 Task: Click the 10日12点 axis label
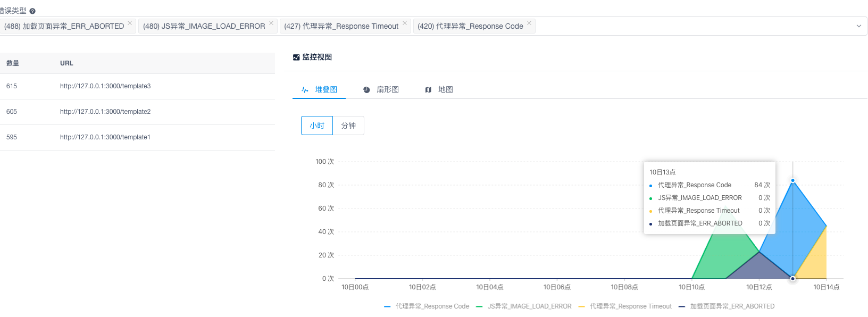click(x=759, y=287)
